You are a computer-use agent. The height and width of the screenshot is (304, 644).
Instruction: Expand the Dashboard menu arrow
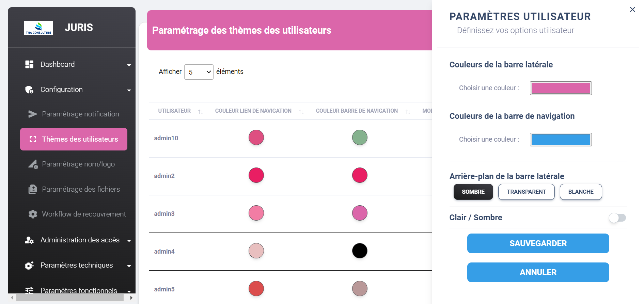(x=129, y=65)
